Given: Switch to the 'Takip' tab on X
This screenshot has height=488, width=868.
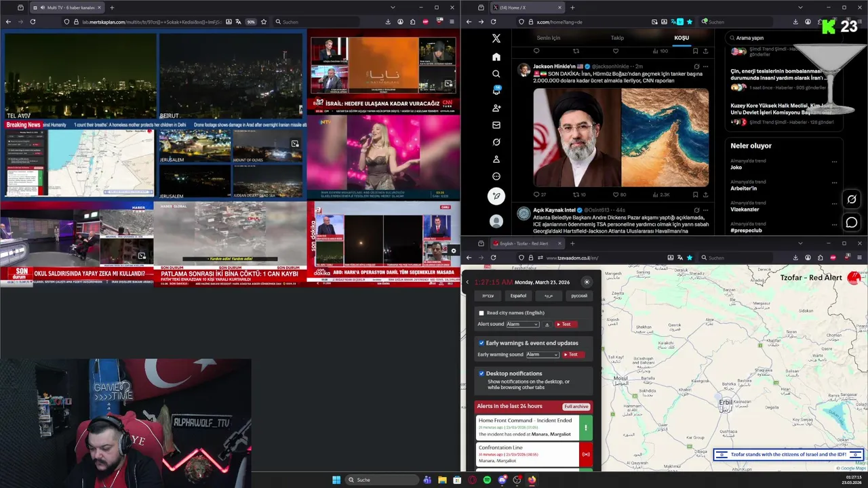Looking at the screenshot, I should [617, 38].
